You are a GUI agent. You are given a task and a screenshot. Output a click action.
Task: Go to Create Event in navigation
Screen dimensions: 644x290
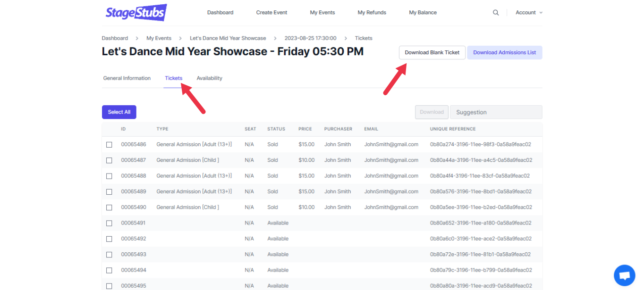(x=271, y=13)
